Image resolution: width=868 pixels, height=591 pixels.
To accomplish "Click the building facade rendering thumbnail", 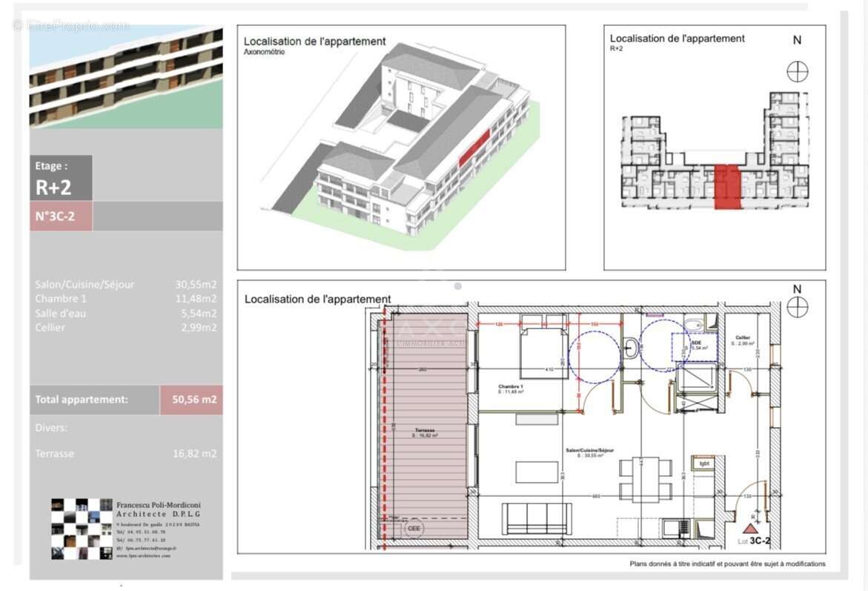I will (126, 77).
